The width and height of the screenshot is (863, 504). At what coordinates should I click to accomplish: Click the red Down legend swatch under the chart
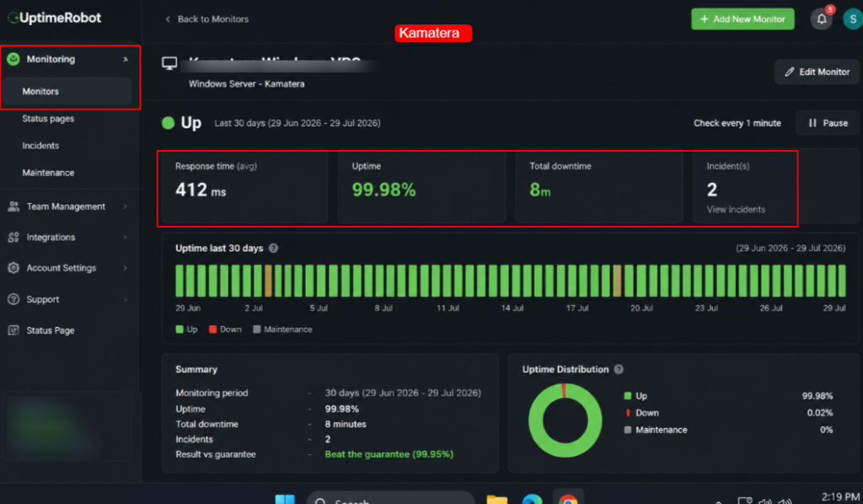[212, 329]
